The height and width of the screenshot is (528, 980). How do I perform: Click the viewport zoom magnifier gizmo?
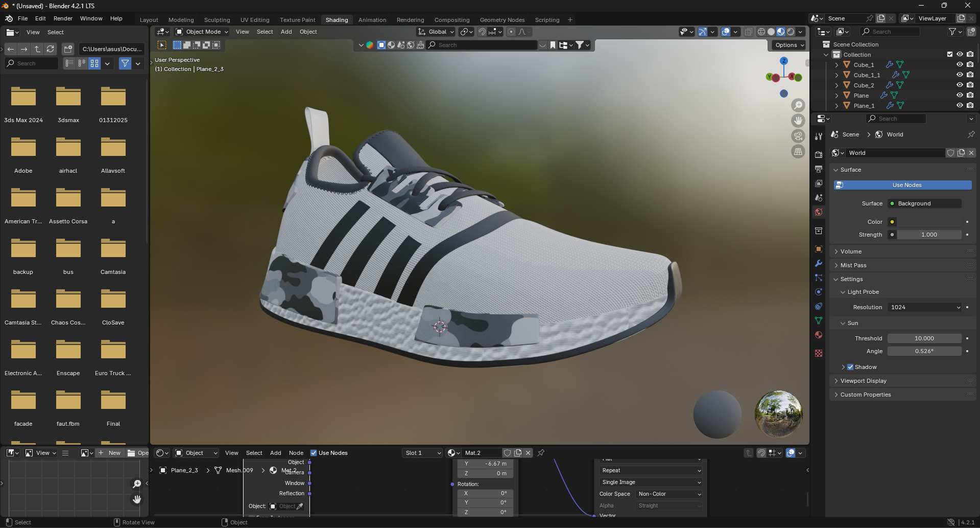pos(798,105)
